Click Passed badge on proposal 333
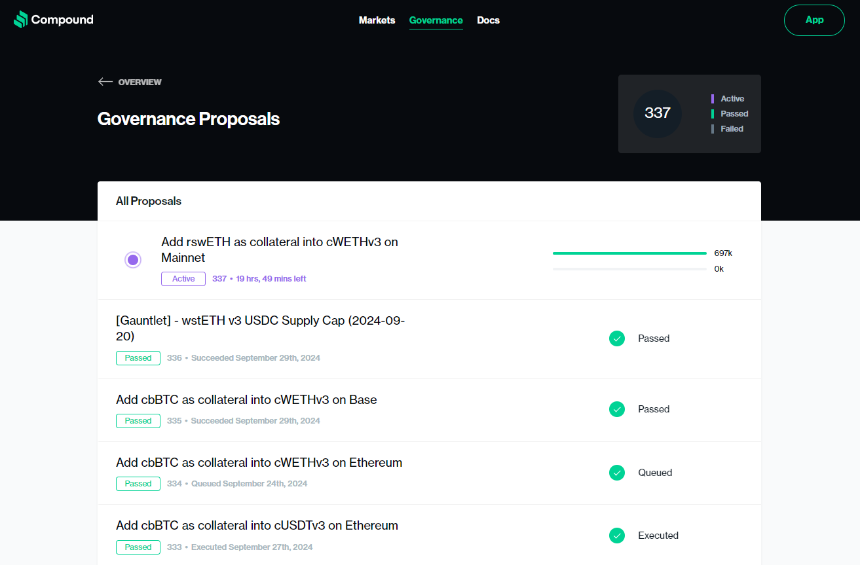This screenshot has width=860, height=565. [x=138, y=547]
